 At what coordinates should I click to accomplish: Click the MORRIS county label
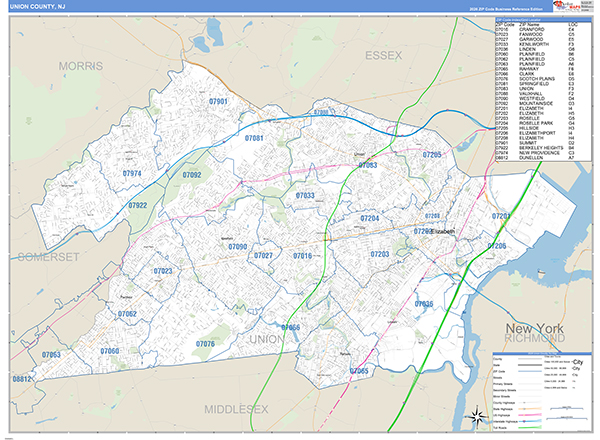[81, 66]
